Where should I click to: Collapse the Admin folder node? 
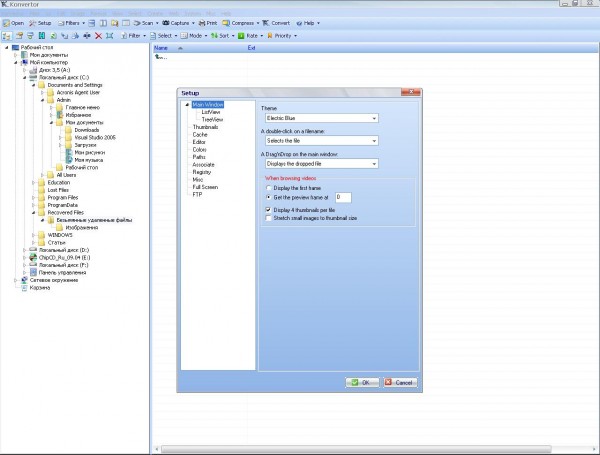coord(42,100)
